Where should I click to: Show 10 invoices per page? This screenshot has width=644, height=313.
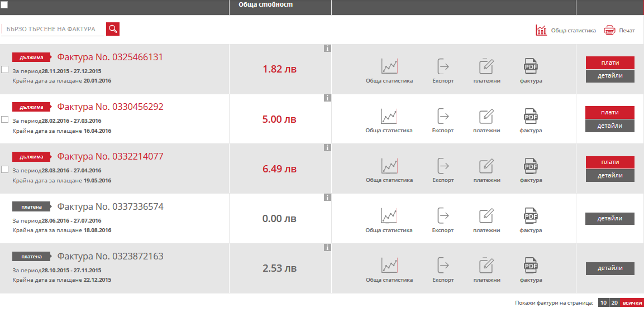tap(603, 302)
